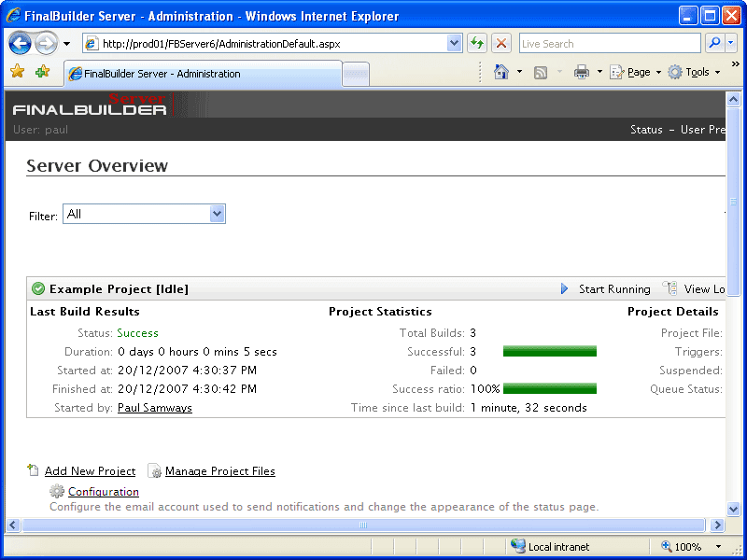Click the Status navigation link

pyautogui.click(x=646, y=130)
